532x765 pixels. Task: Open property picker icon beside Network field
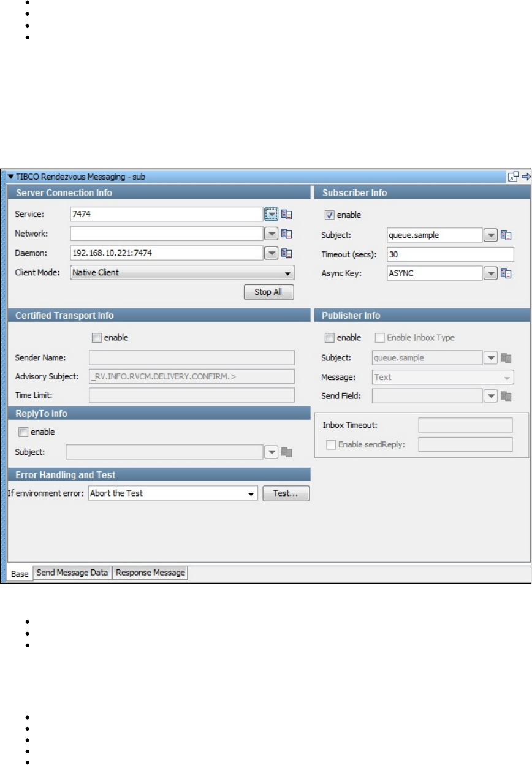[x=287, y=234]
